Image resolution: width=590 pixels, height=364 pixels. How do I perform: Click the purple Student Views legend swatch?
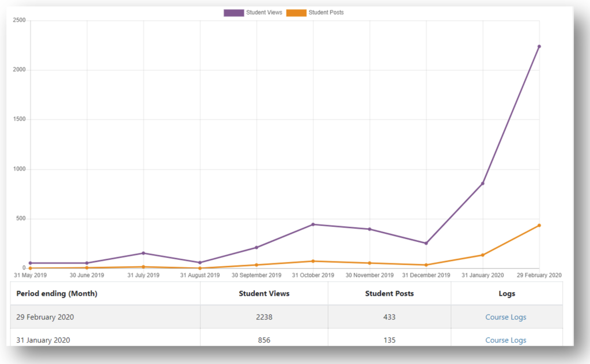click(x=233, y=13)
